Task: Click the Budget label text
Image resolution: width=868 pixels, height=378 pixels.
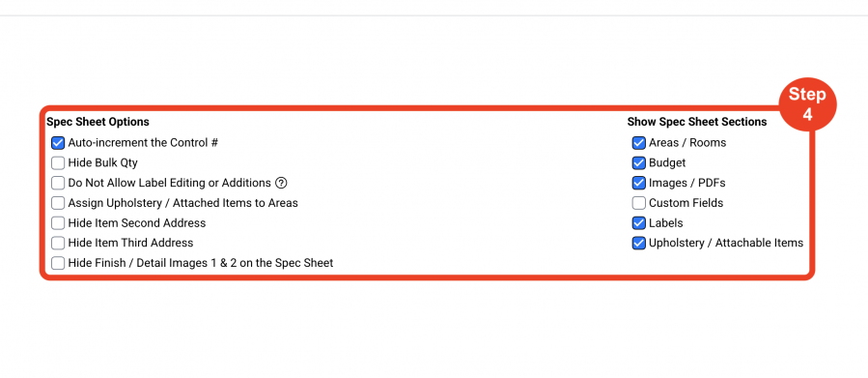Action: [667, 163]
